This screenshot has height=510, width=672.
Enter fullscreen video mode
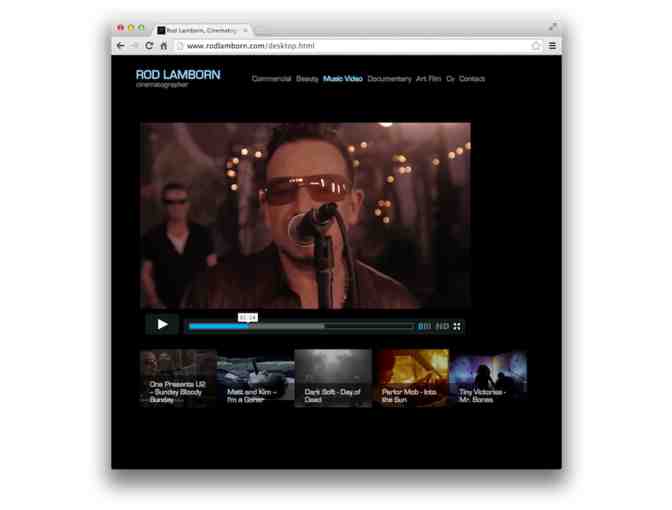[x=457, y=326]
